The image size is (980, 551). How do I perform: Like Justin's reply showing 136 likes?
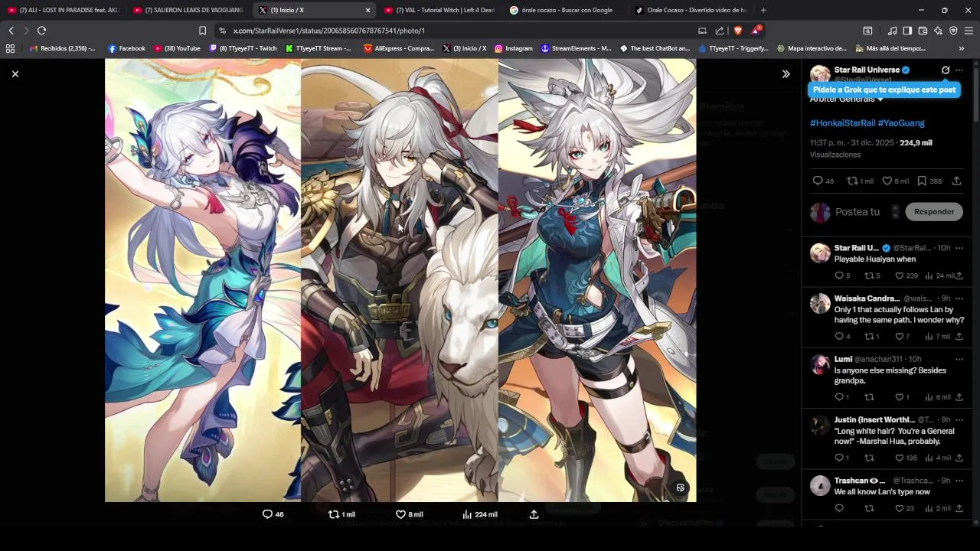[x=900, y=458]
